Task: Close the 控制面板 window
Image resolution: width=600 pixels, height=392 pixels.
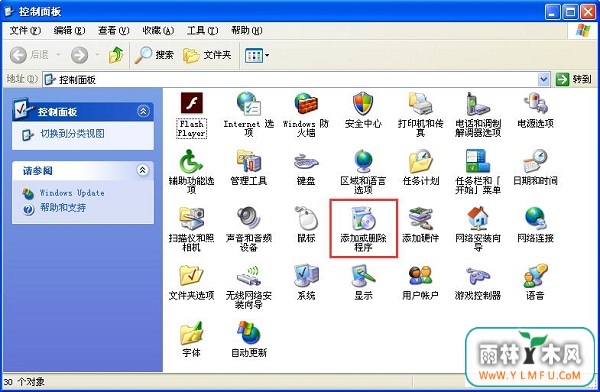Action: click(588, 12)
